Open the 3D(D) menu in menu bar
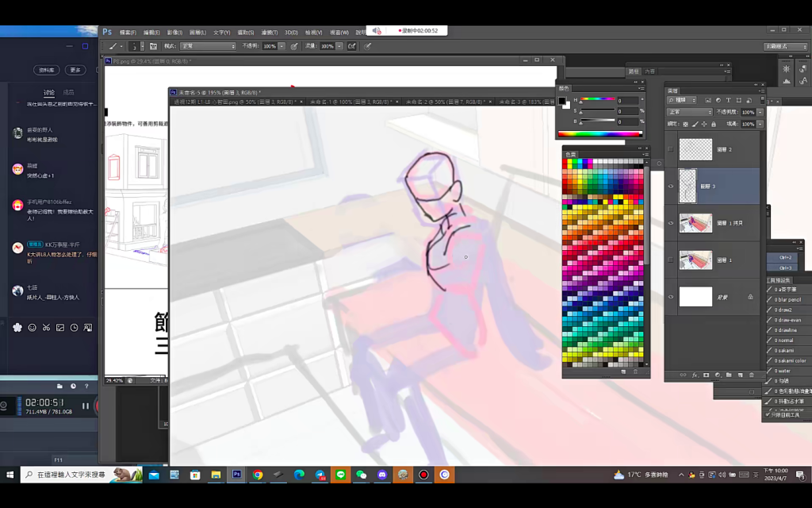The height and width of the screenshot is (508, 812). pos(291,33)
